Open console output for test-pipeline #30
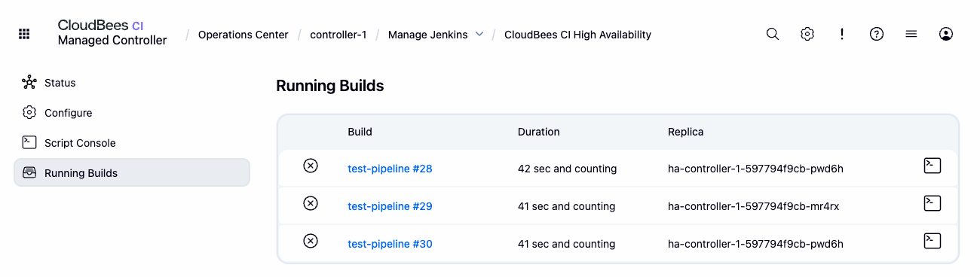Viewport: 980px width, 277px height. 933,241
